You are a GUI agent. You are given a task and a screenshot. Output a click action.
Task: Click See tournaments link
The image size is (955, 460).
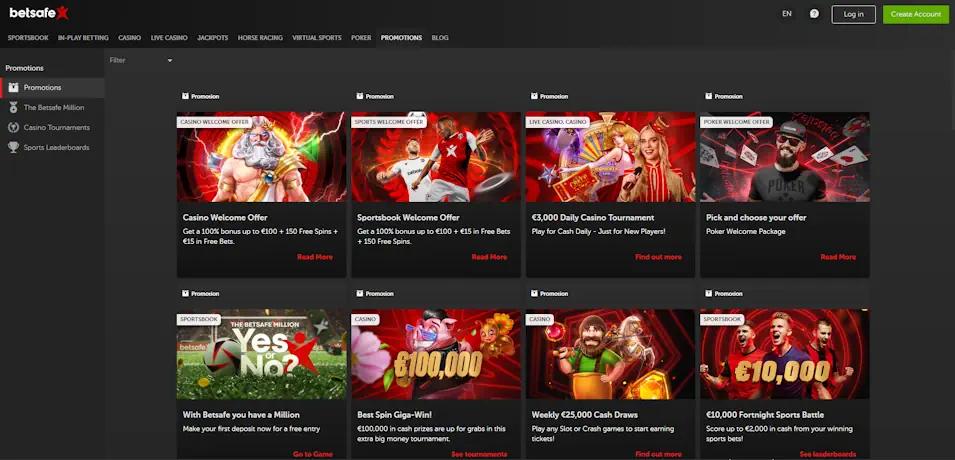click(479, 455)
